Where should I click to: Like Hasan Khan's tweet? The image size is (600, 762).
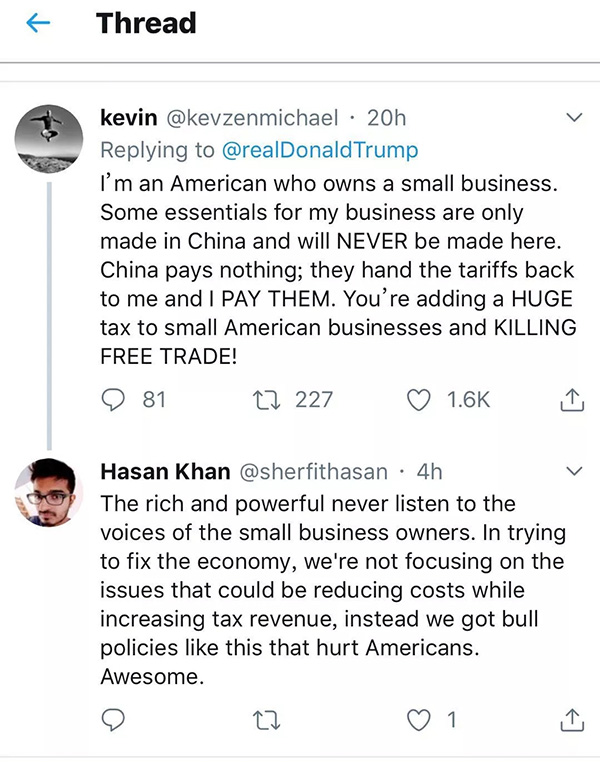419,719
